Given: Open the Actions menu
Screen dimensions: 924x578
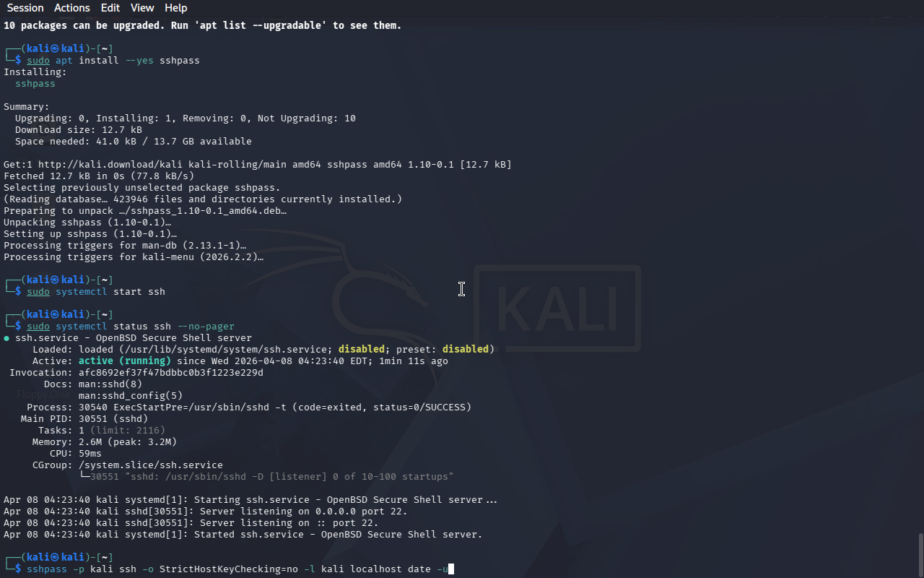Looking at the screenshot, I should (x=72, y=8).
